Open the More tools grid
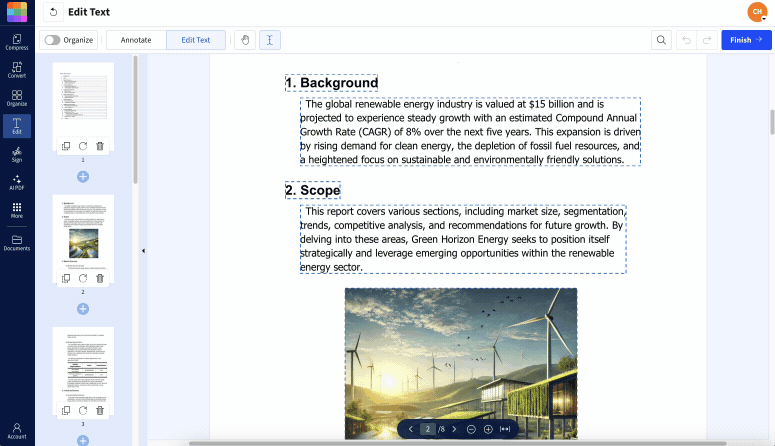775x446 pixels. [17, 210]
